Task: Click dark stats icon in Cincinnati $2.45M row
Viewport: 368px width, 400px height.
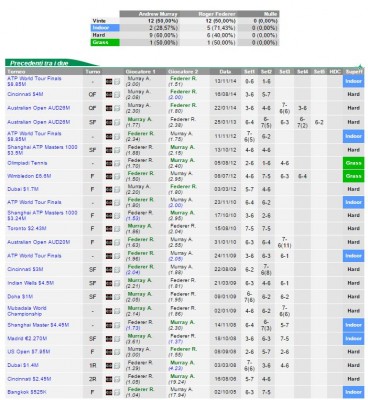Action: 109,379
